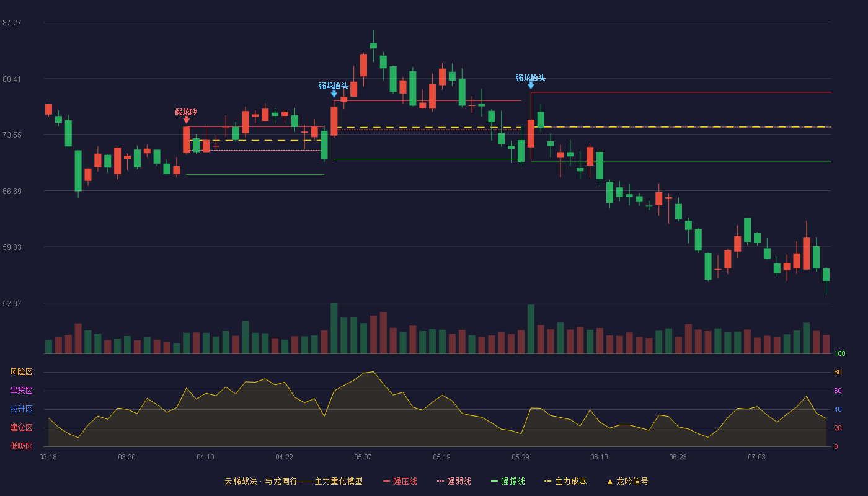Click the 87.27 price axis label
Viewport: 868px width, 496px height.
[12, 22]
